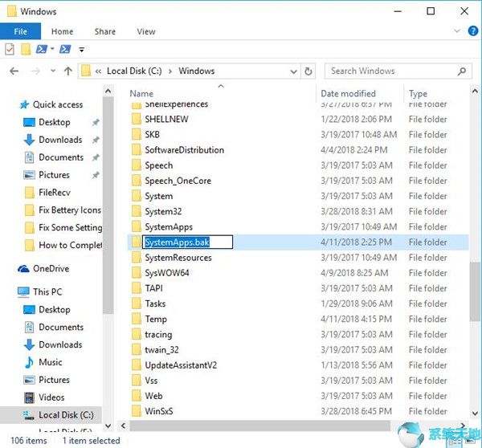Select the SystemResources folder icon
The width and height of the screenshot is (482, 448).
click(137, 258)
